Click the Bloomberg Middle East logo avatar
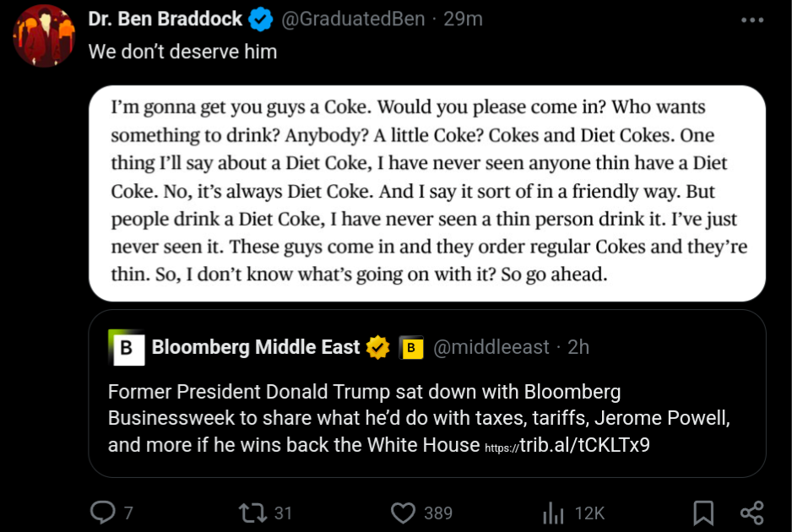Viewport: 792px width, 532px height. coord(127,347)
